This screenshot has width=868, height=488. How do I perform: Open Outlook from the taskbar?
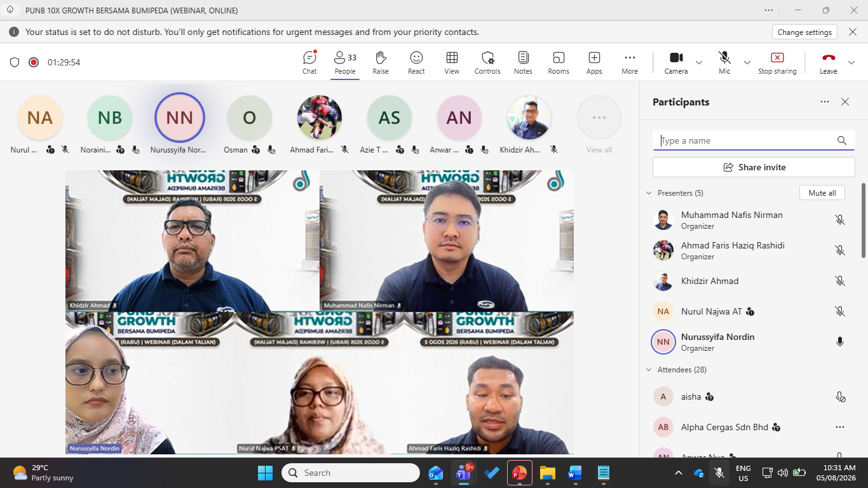[x=435, y=473]
